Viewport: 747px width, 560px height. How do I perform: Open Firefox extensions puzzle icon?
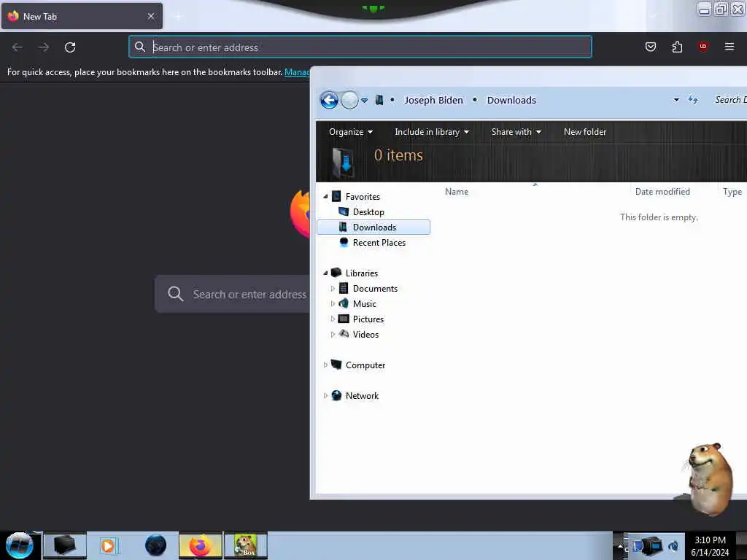(x=677, y=47)
